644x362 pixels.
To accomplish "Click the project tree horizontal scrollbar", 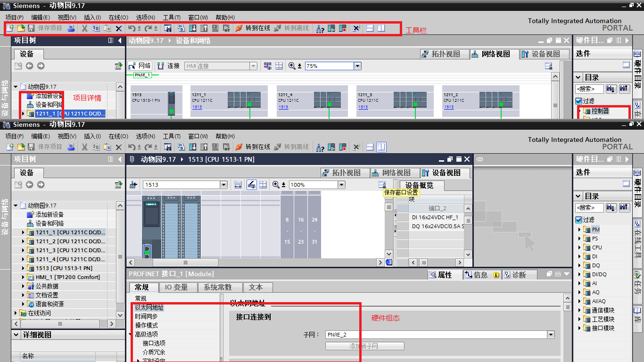I will tap(60, 324).
